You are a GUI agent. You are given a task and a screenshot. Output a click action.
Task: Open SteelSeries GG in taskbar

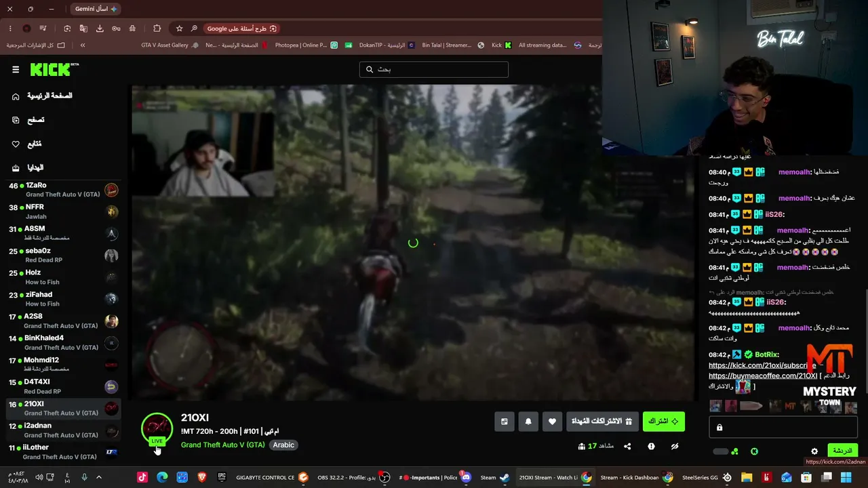[x=707, y=477]
